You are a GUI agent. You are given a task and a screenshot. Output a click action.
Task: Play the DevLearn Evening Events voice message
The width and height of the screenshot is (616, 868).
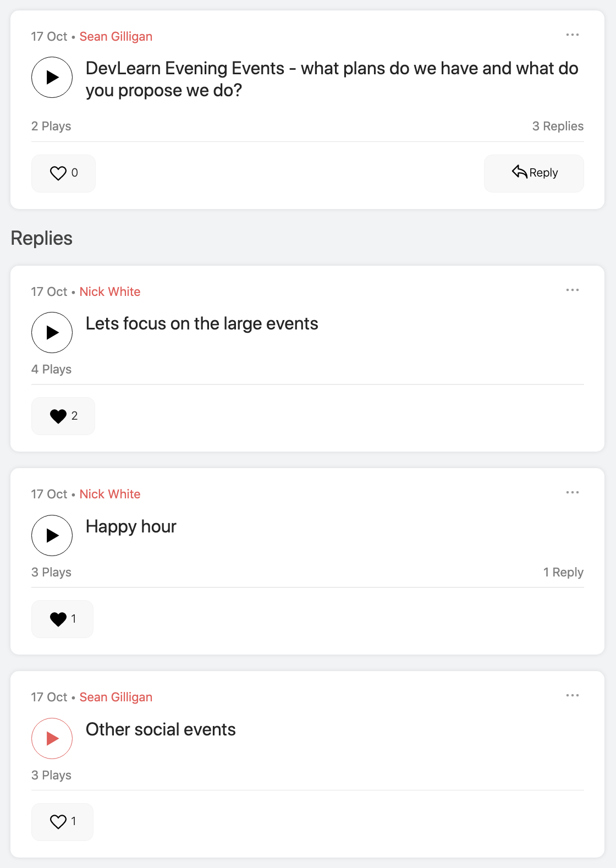(52, 77)
